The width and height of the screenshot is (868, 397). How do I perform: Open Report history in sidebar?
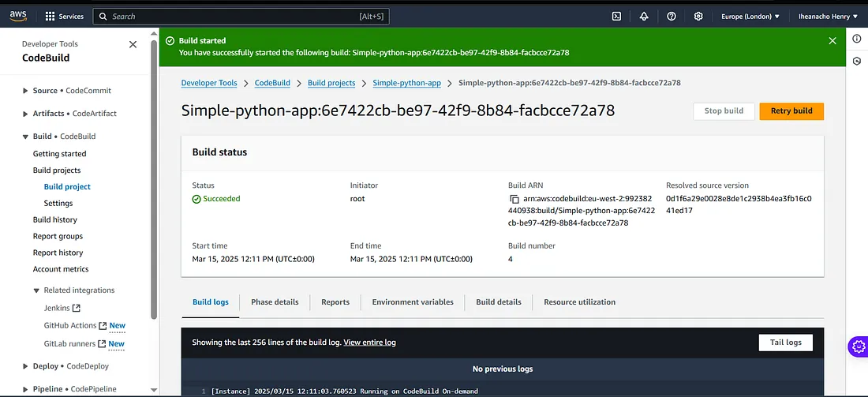click(58, 253)
